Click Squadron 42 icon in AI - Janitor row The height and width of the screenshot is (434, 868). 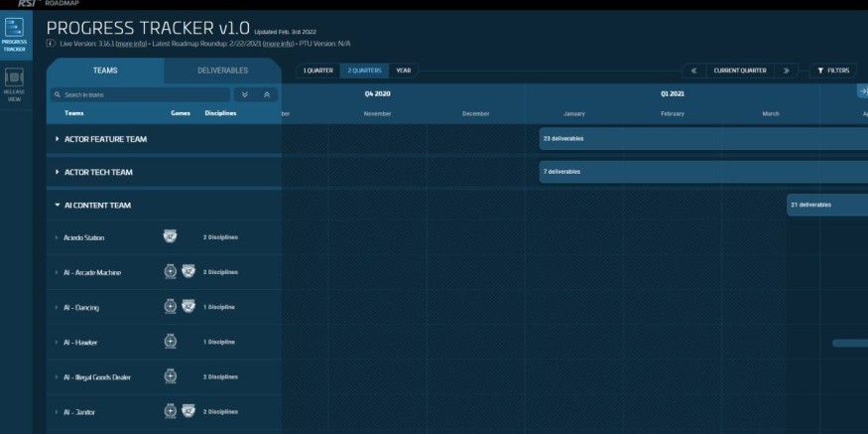(x=188, y=411)
